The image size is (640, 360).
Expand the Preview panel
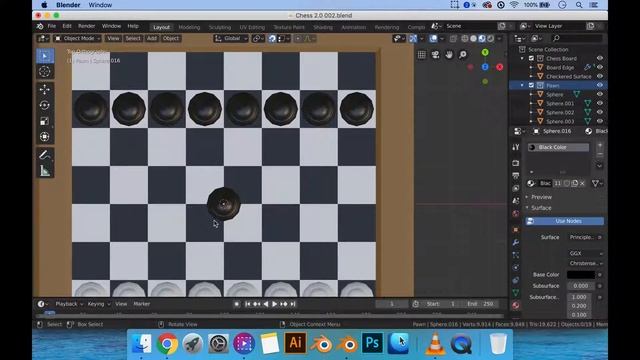[541, 197]
